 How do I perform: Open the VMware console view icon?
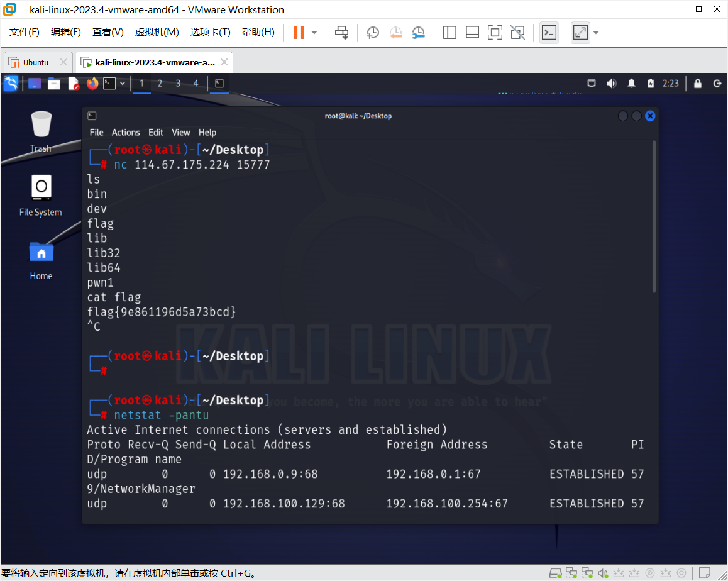(549, 33)
